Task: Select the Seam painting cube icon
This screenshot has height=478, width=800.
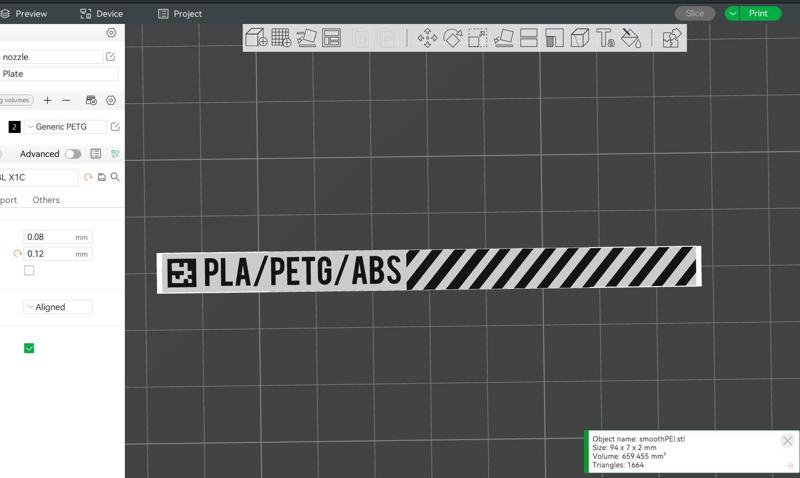Action: tap(580, 38)
